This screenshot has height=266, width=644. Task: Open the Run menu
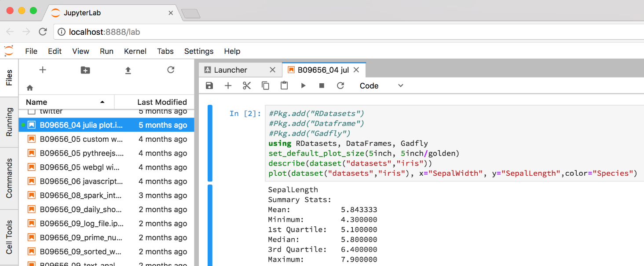pyautogui.click(x=106, y=51)
